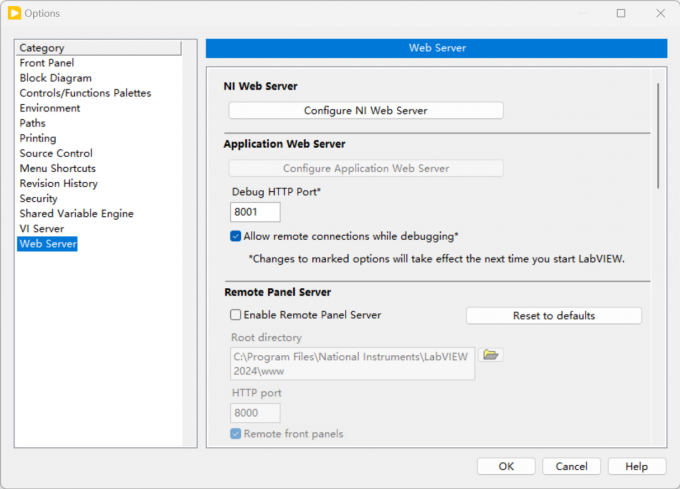The width and height of the screenshot is (680, 489).
Task: Go to Paths category
Action: click(33, 123)
